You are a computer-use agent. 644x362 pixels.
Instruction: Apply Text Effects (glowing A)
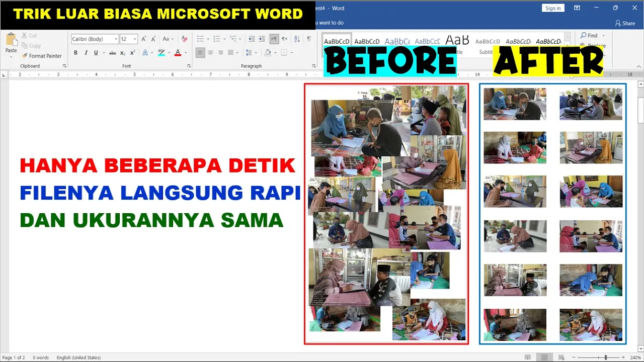[145, 53]
